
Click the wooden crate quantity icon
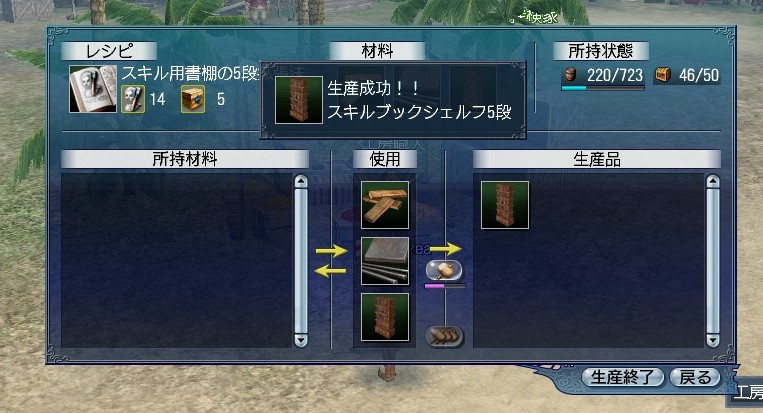(x=193, y=99)
